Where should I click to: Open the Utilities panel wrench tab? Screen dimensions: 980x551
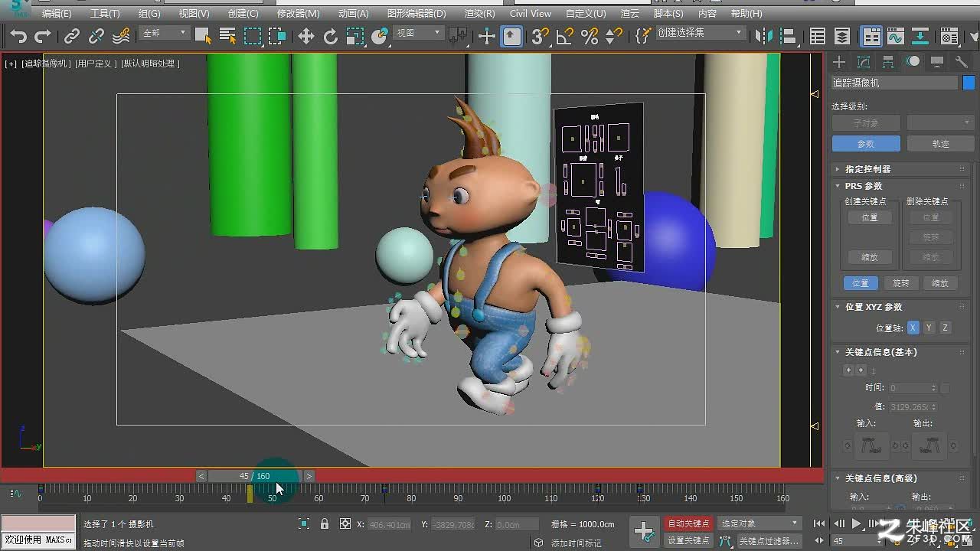pyautogui.click(x=962, y=62)
